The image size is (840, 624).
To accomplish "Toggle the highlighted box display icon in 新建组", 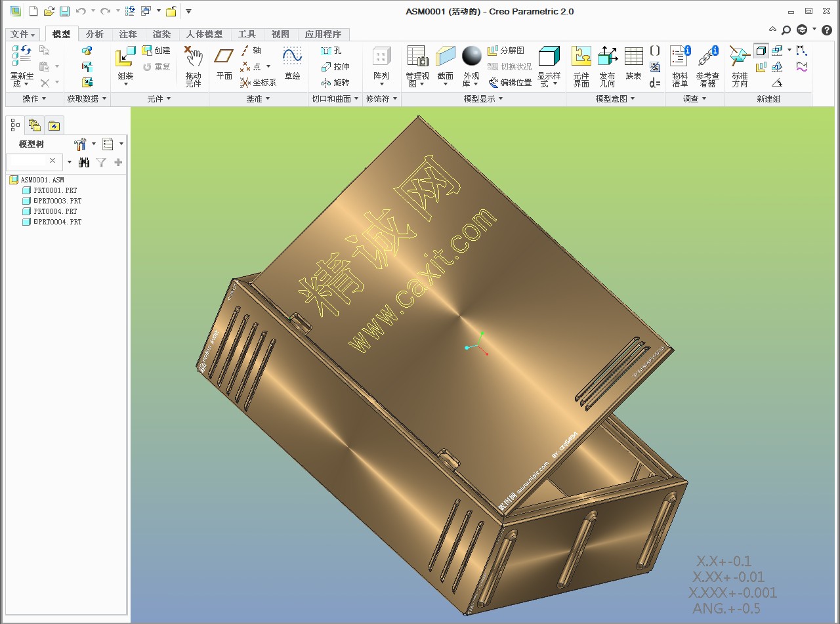I will coord(761,51).
